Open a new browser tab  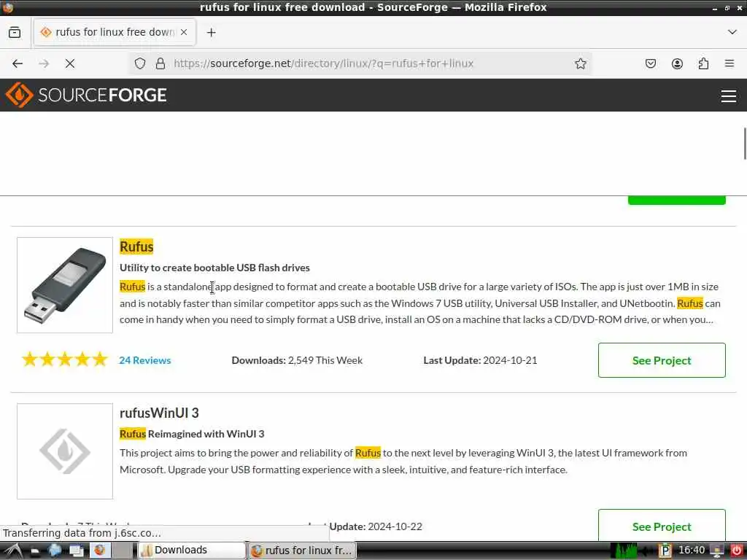[211, 32]
